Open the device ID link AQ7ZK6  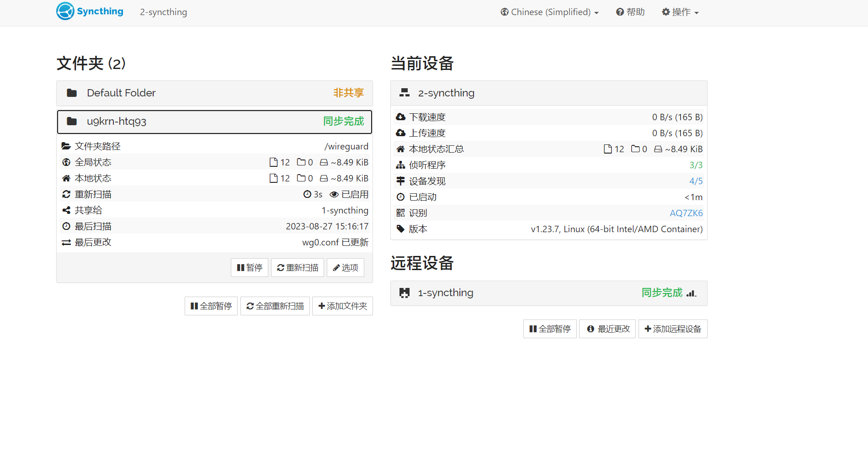[x=686, y=213]
